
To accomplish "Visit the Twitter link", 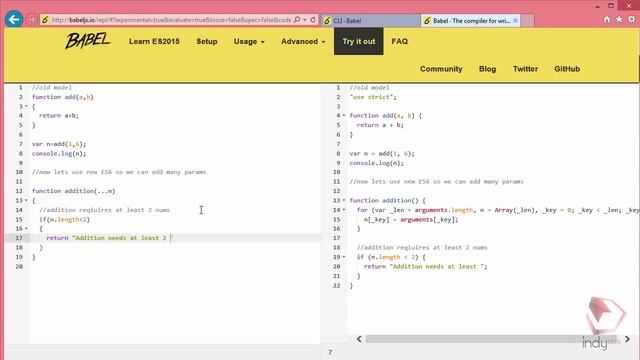I will pos(525,69).
